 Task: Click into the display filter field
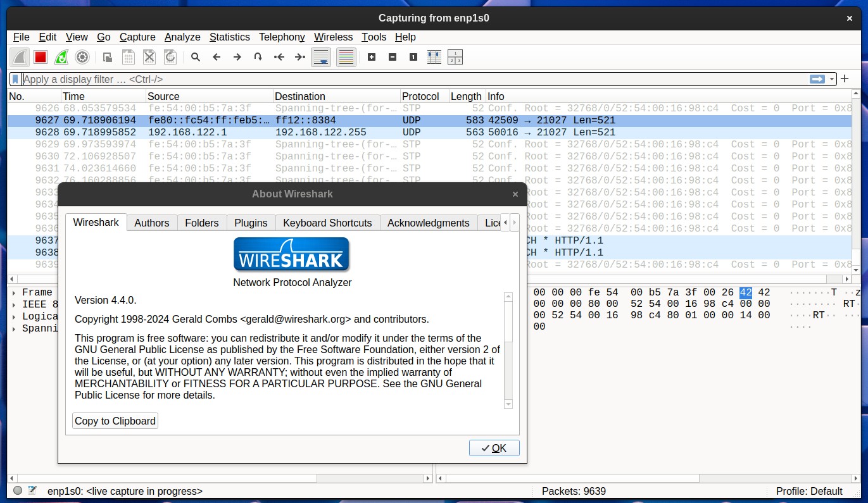(415, 79)
